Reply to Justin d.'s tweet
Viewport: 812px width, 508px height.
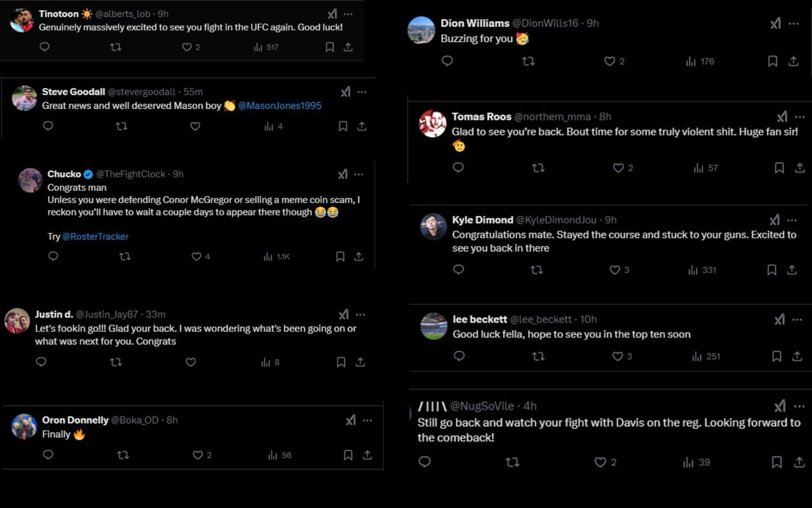coord(41,362)
